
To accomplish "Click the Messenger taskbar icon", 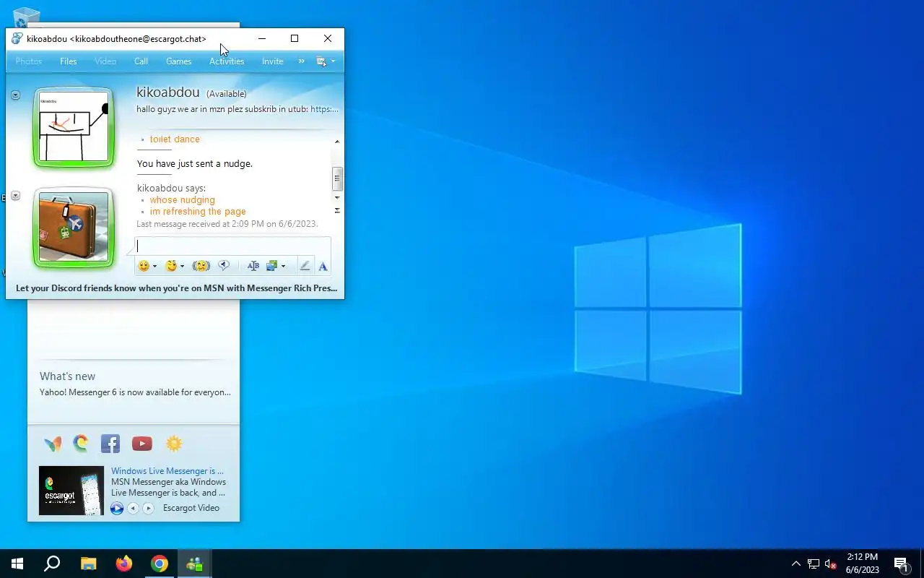I will coord(194,564).
